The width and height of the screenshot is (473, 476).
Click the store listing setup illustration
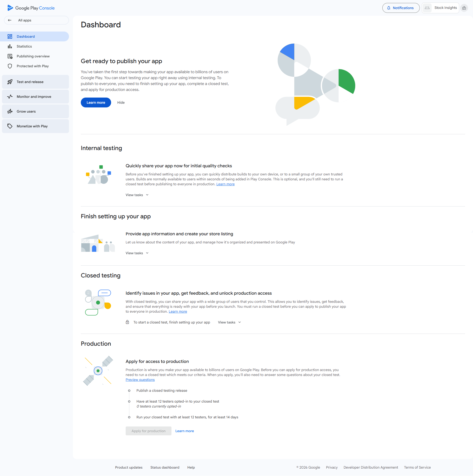click(98, 243)
